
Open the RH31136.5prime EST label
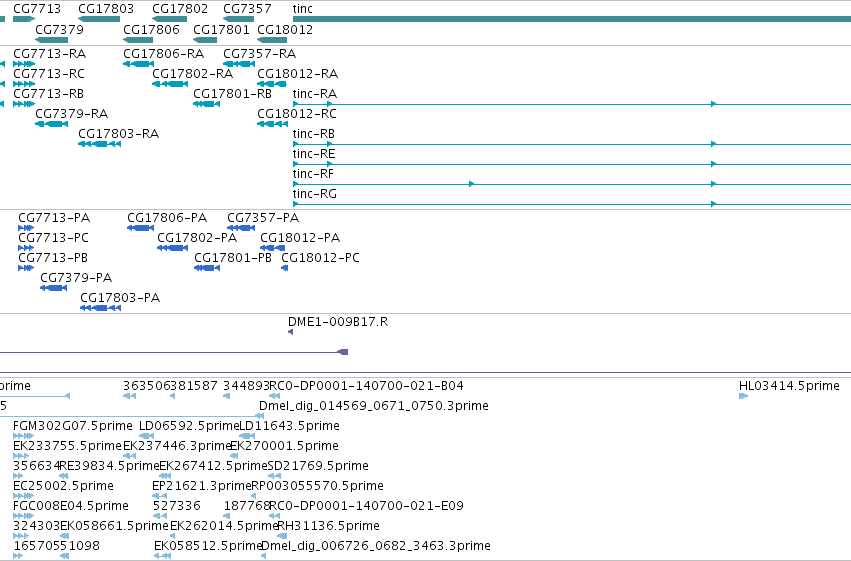coord(328,527)
